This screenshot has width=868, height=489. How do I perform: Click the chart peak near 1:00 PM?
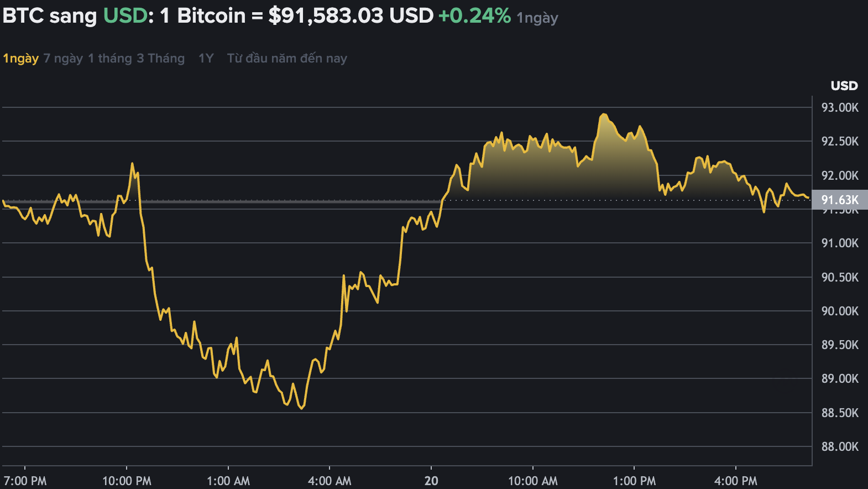(x=604, y=113)
